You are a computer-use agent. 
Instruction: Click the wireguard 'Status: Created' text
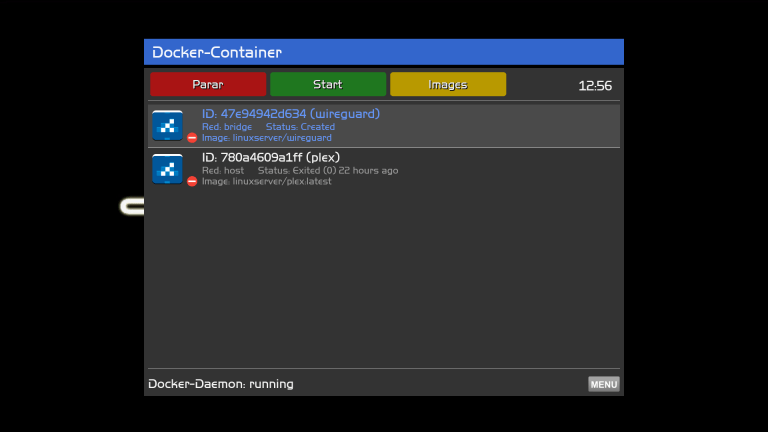[x=300, y=127]
